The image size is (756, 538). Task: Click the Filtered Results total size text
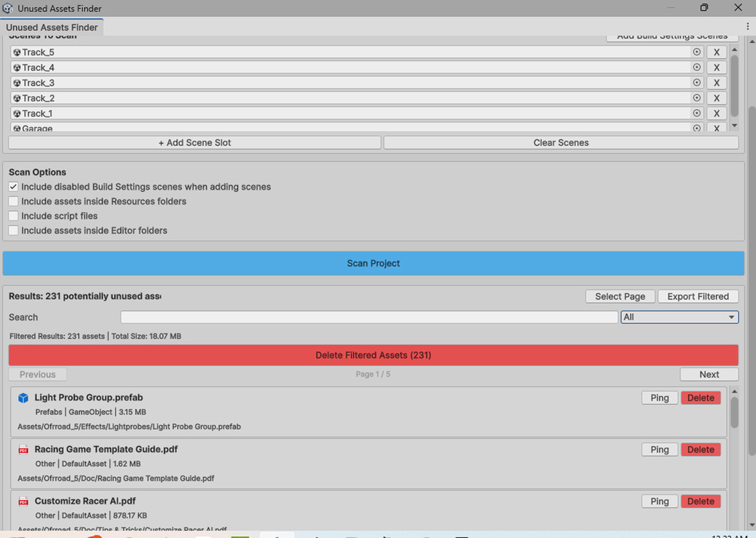pyautogui.click(x=95, y=336)
